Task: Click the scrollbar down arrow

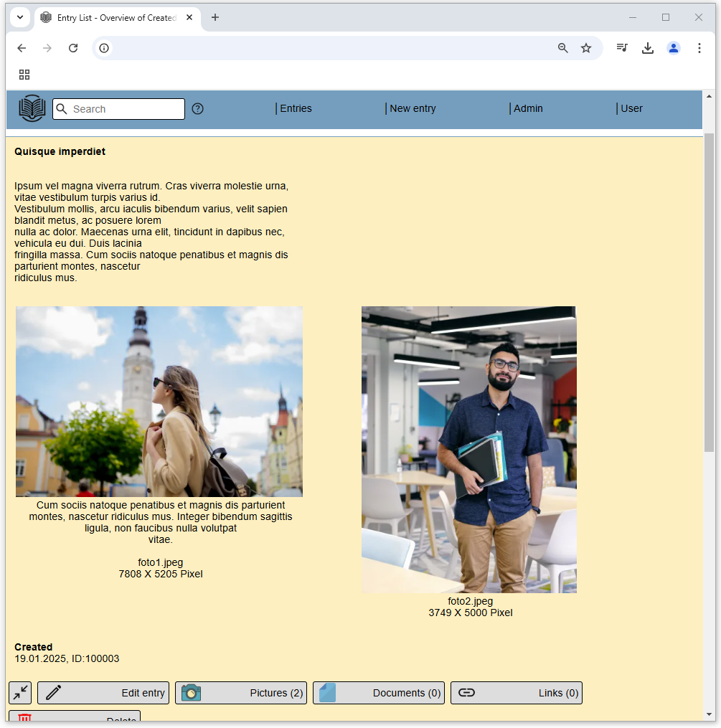Action: point(709,714)
